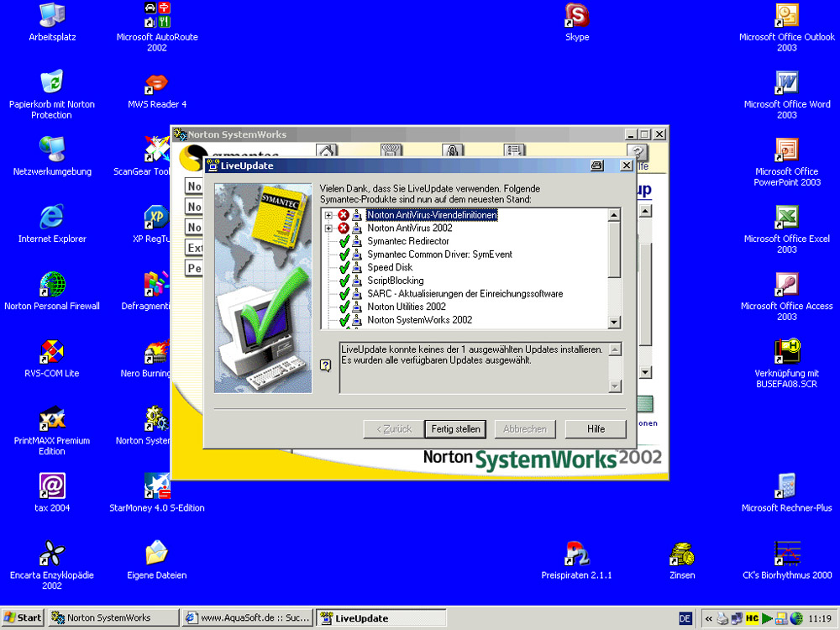Expand hidden system tray icons chevron
The height and width of the screenshot is (630, 840).
pos(708,618)
